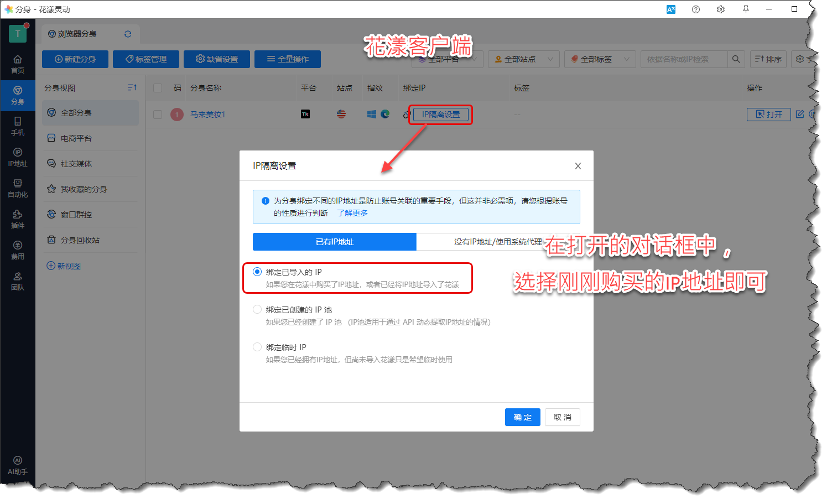Open 马来美妆1 profile name link
The height and width of the screenshot is (504, 832).
pyautogui.click(x=208, y=115)
